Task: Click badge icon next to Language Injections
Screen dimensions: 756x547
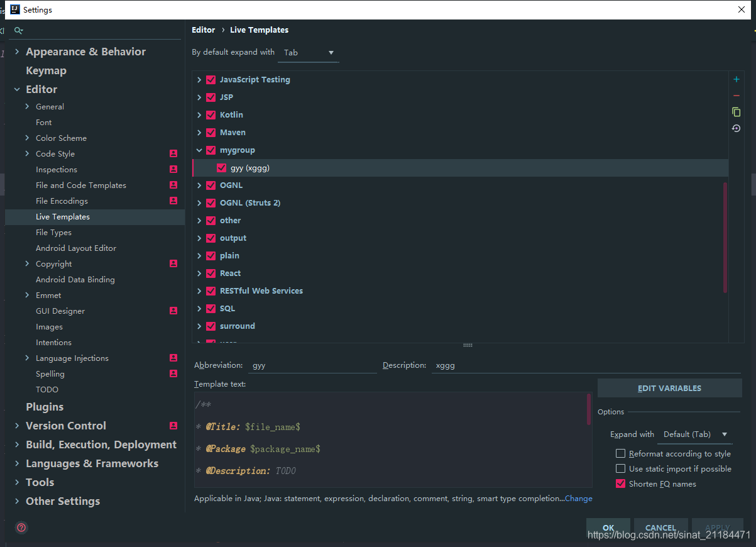Action: (x=173, y=358)
